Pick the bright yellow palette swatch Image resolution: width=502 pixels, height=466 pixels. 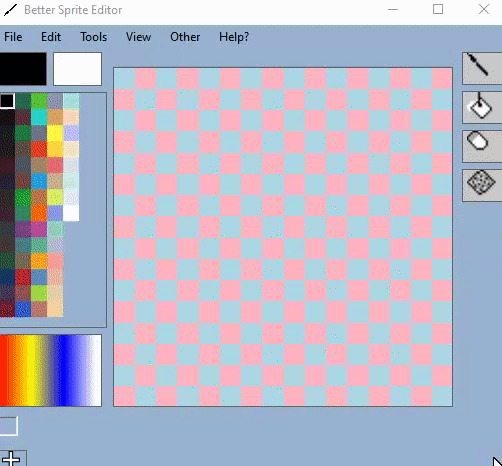click(55, 133)
